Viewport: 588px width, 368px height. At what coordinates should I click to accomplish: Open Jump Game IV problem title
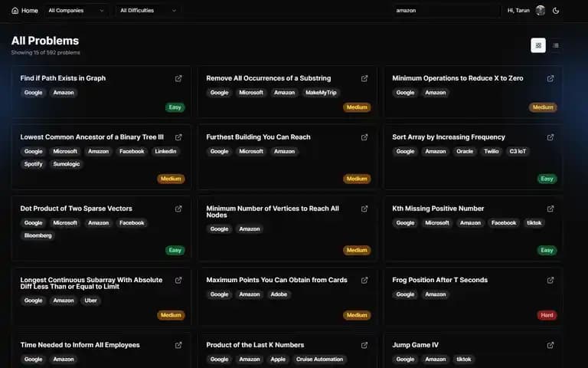click(415, 345)
